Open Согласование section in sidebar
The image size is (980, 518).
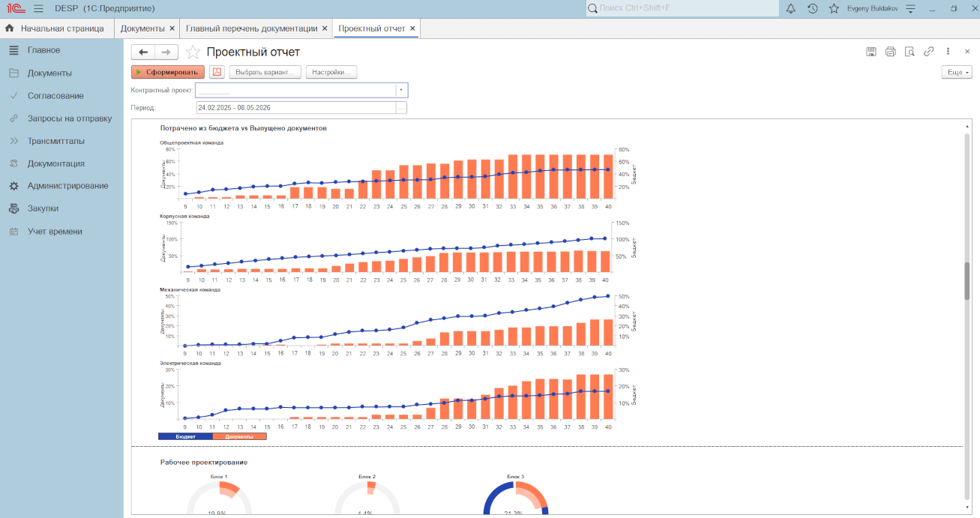(x=55, y=96)
